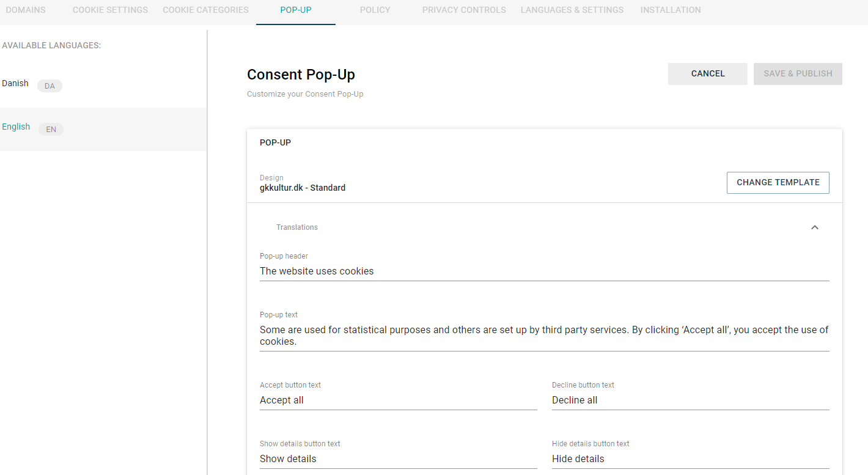This screenshot has height=475, width=868.
Task: Collapse the Translations section chevron
Action: 814,227
